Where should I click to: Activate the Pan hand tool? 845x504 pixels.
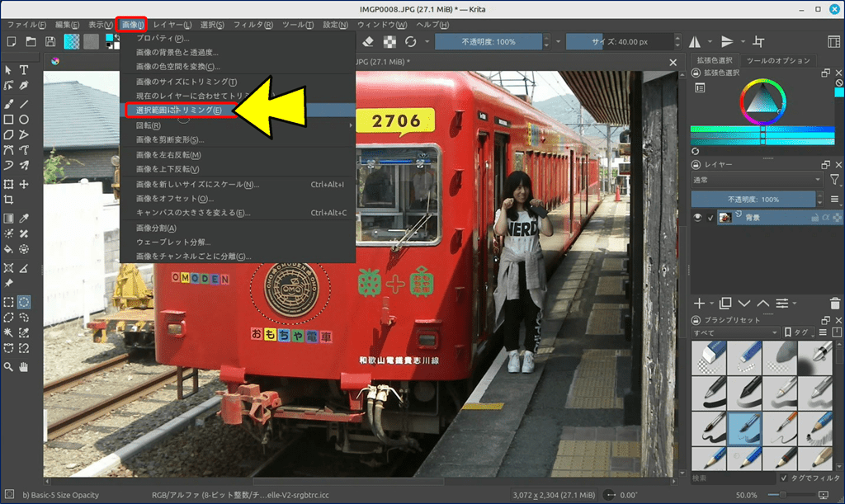pos(24,366)
